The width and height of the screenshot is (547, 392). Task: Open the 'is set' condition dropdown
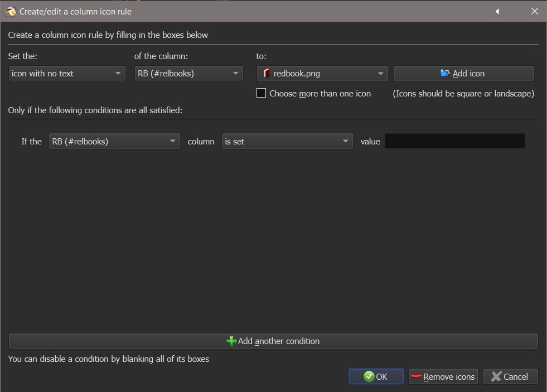(287, 141)
